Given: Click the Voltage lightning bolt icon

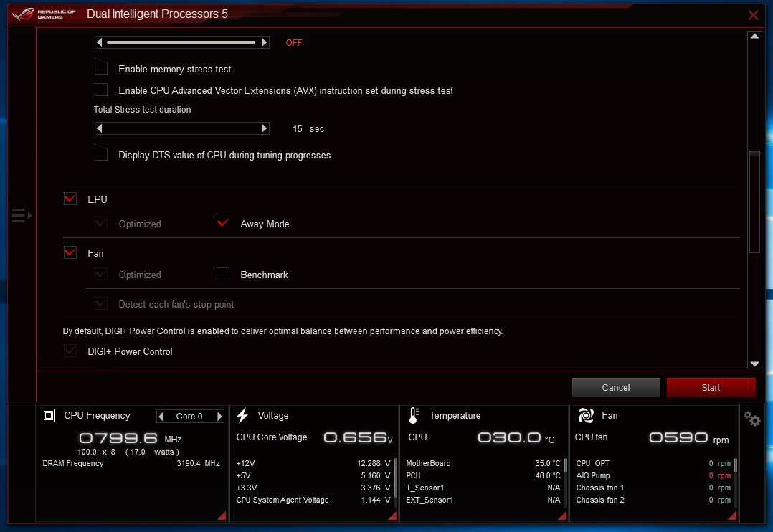Looking at the screenshot, I should 242,416.
